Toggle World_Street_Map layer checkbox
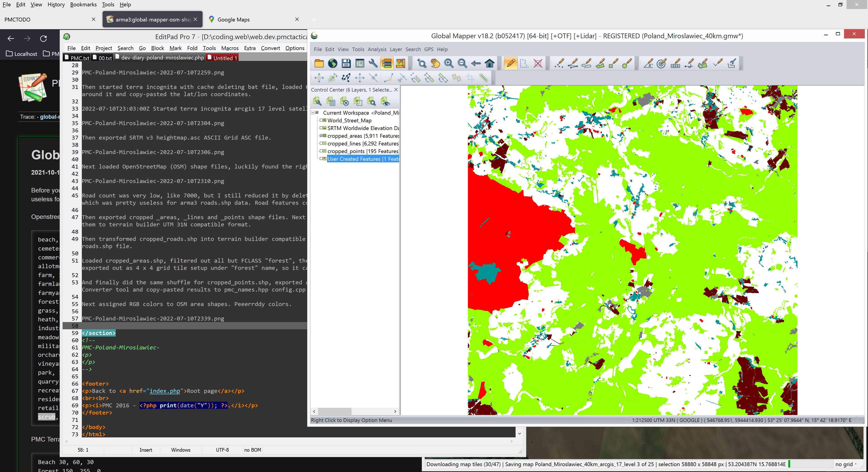This screenshot has width=868, height=472. pyautogui.click(x=321, y=120)
